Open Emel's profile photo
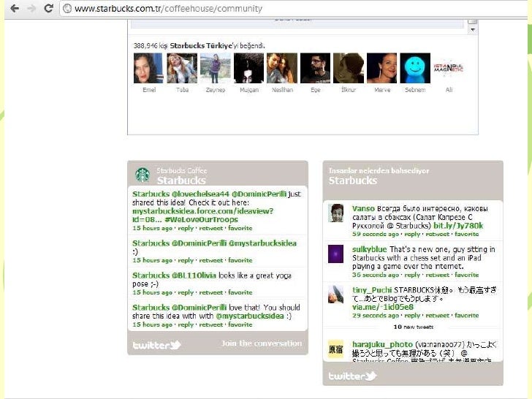This screenshot has height=399, width=532. pyautogui.click(x=148, y=68)
